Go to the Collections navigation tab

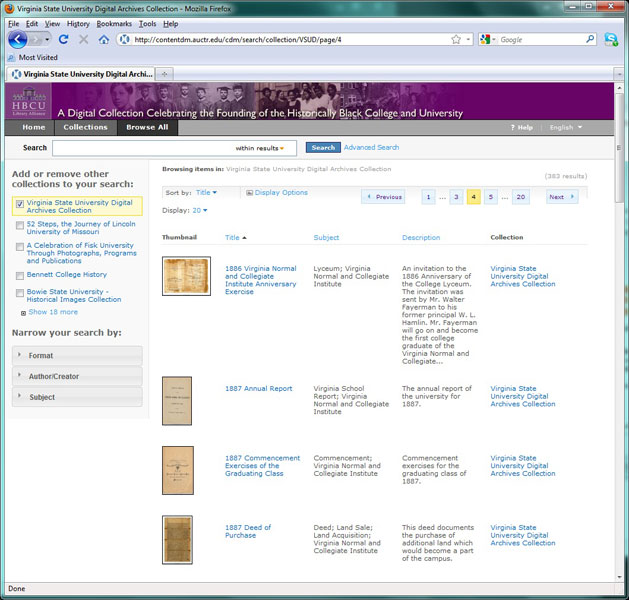pos(85,128)
